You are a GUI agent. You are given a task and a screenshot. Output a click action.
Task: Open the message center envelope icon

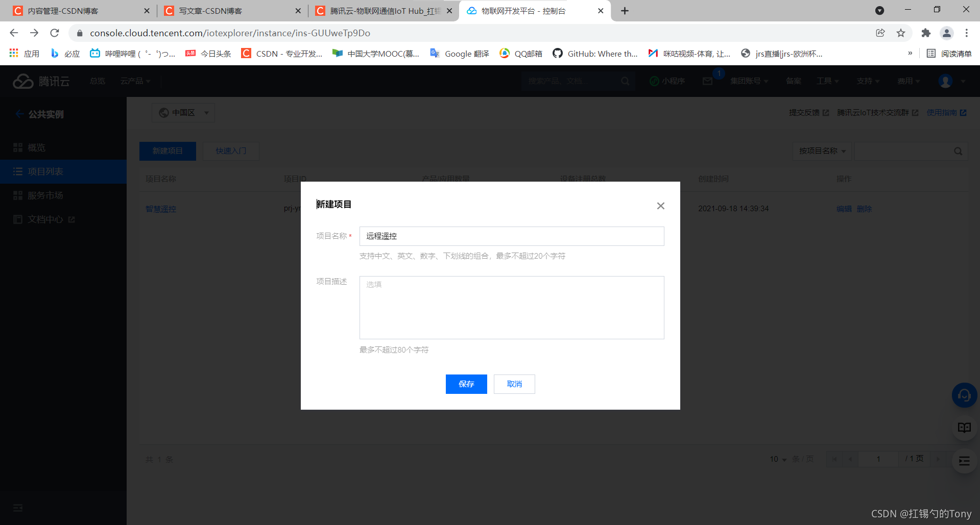pos(707,81)
